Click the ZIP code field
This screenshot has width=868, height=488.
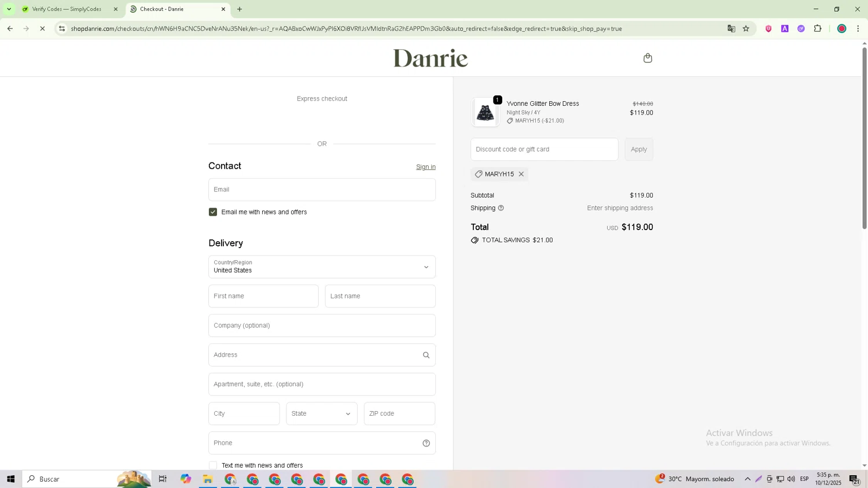tap(399, 414)
